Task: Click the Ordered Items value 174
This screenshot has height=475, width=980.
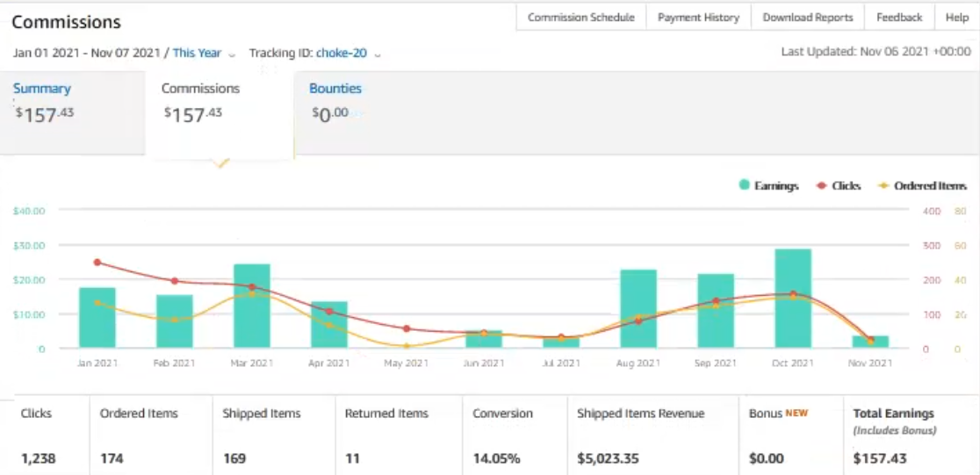Action: pos(112,458)
